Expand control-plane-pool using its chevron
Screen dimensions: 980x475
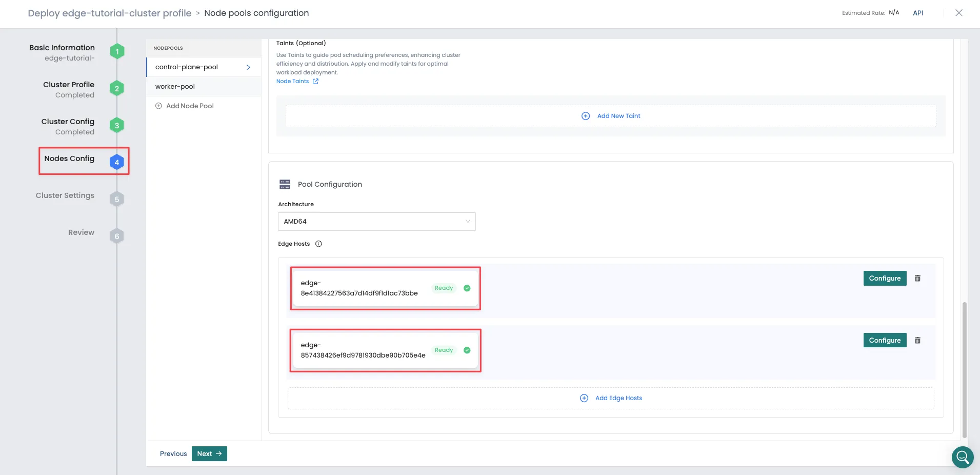pos(248,67)
